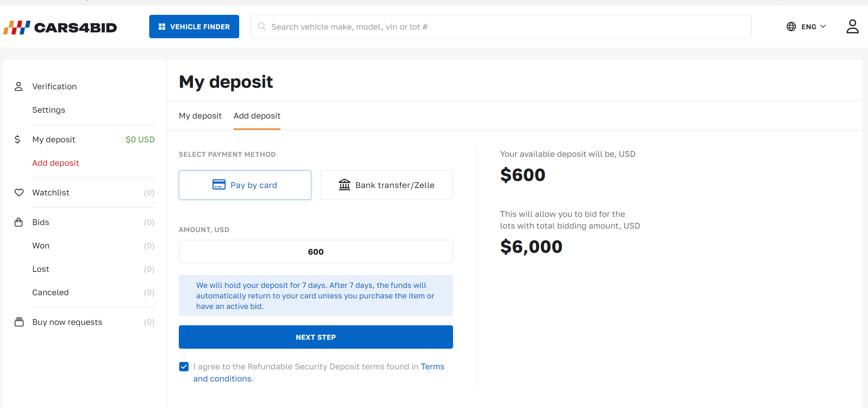Click the Verification person icon
Image resolution: width=868 pixels, height=408 pixels.
[19, 86]
